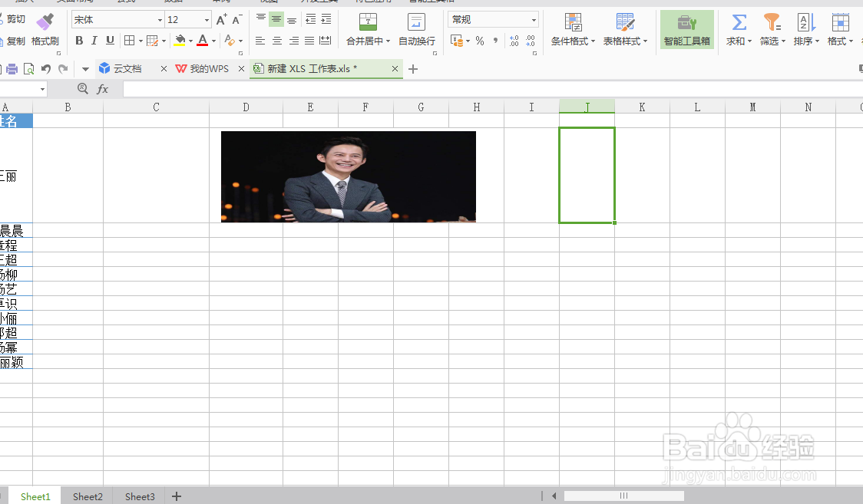The width and height of the screenshot is (863, 504).
Task: Apply comma thousands separator style
Action: click(496, 41)
